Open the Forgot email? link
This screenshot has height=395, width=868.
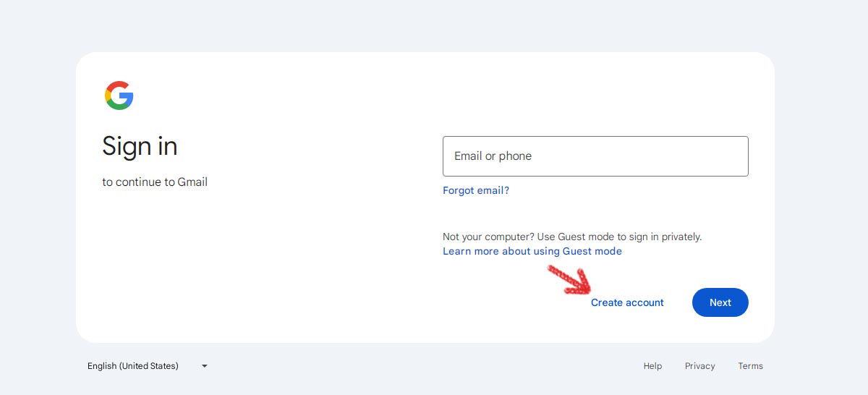click(x=476, y=190)
